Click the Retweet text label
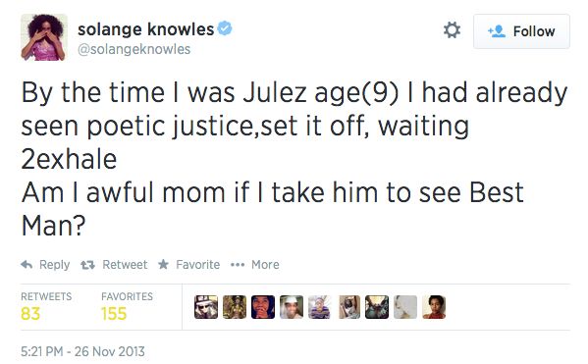The width and height of the screenshot is (588, 364). point(125,265)
